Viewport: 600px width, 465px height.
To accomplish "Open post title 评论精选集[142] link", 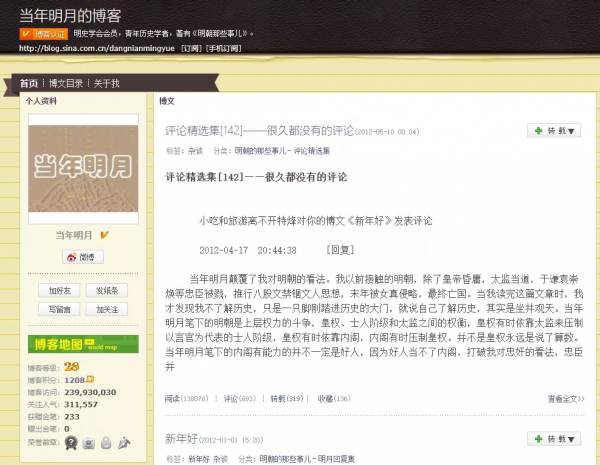I will coord(259,131).
